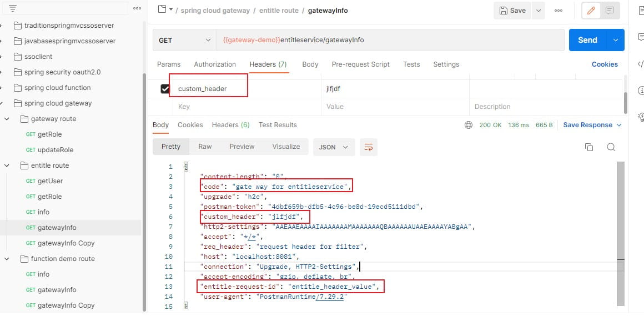Open the Test Results response tab

(x=278, y=125)
